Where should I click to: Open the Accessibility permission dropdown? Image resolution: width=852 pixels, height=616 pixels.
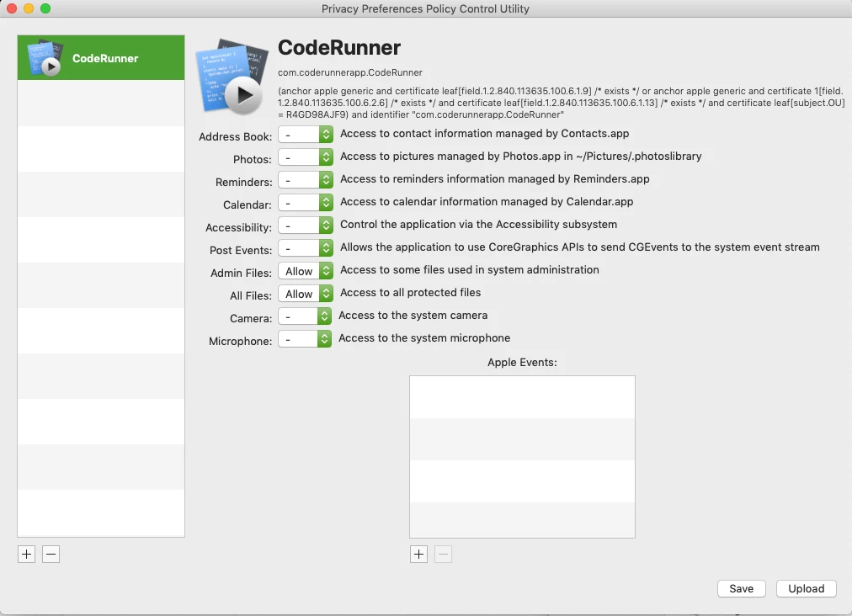(x=306, y=226)
